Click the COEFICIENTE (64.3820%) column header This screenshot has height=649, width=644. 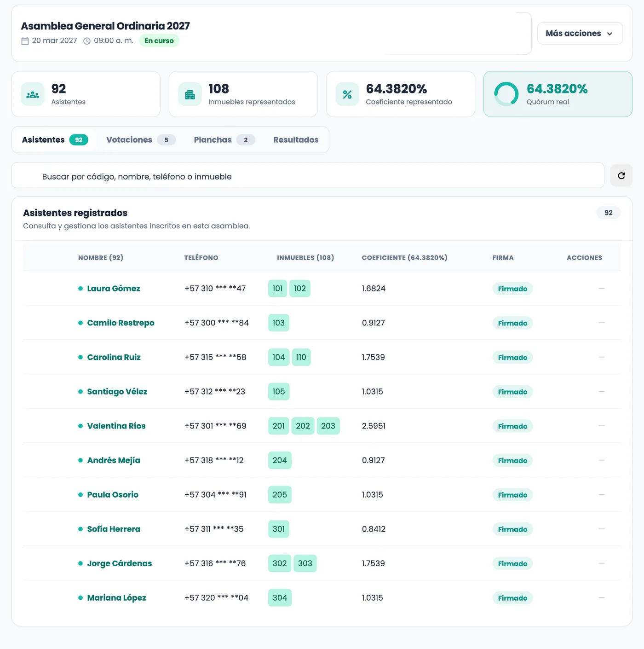405,258
